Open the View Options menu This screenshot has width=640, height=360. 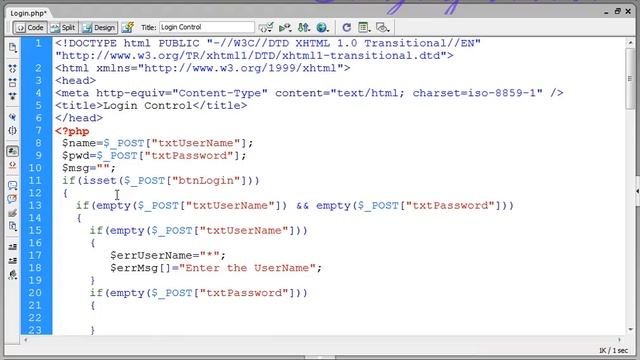click(x=364, y=27)
